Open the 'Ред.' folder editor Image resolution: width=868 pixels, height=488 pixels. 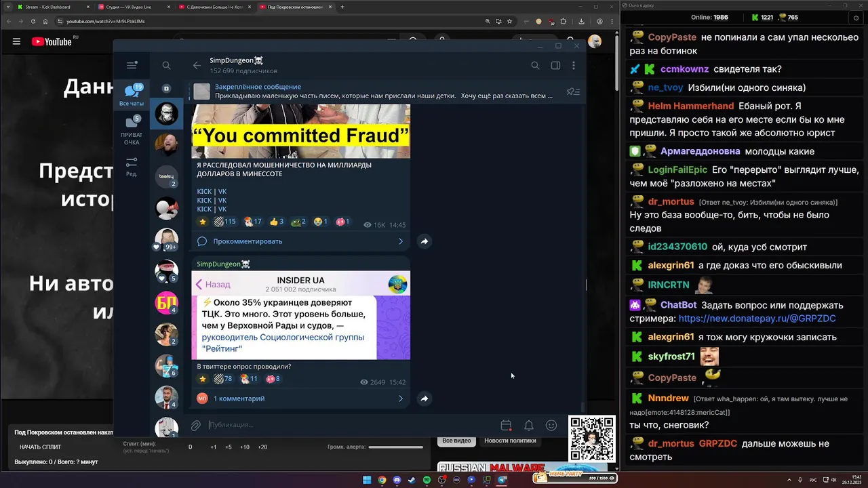(132, 167)
